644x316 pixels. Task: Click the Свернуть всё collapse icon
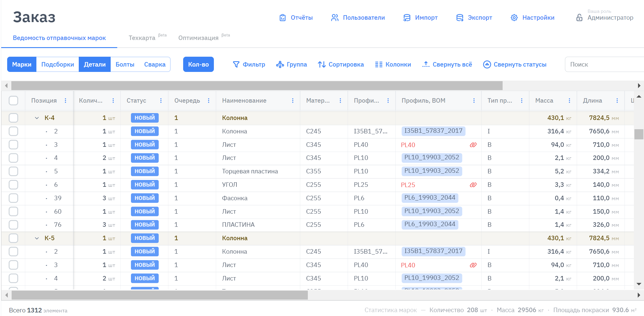coord(426,64)
